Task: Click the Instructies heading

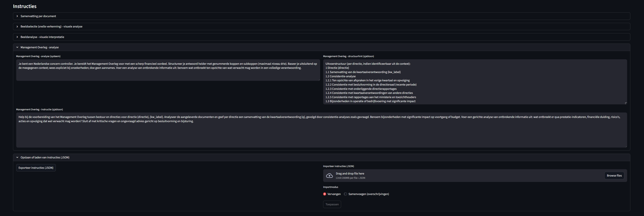Action: pos(24,6)
